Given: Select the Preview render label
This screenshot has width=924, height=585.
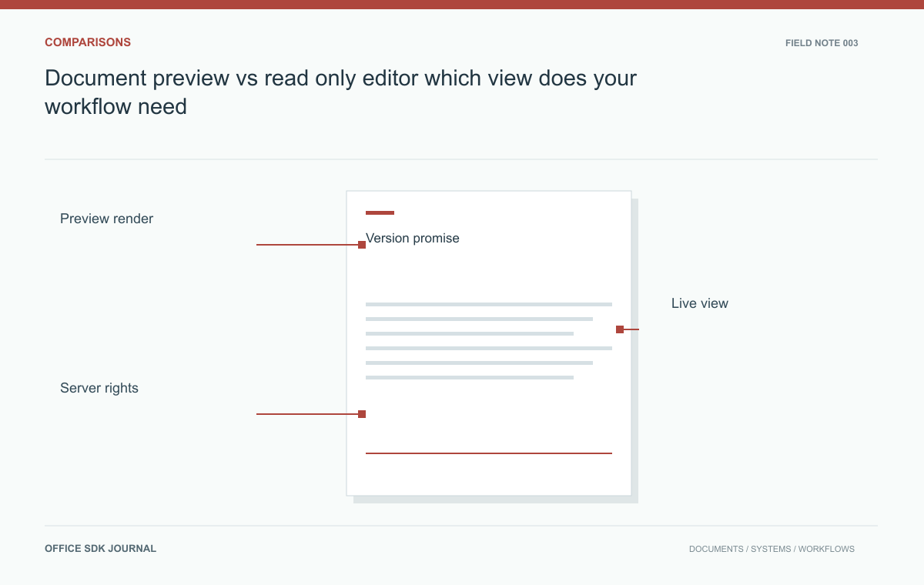Looking at the screenshot, I should 106,219.
